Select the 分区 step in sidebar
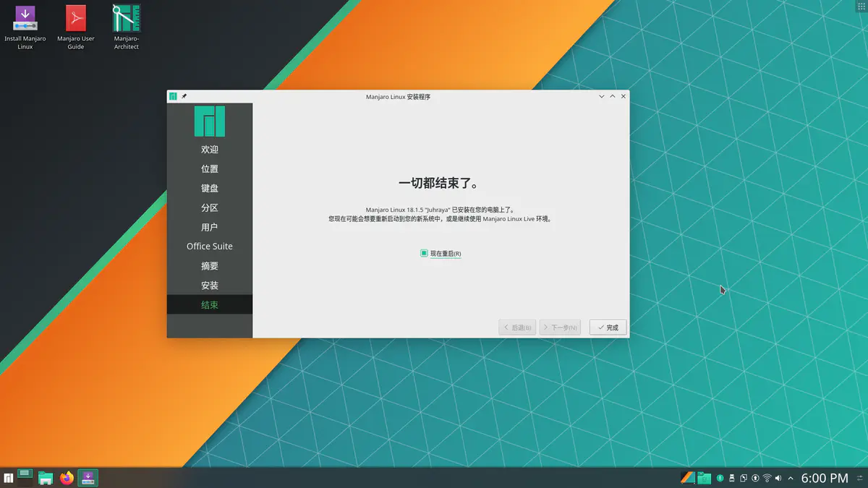The image size is (868, 488). click(x=210, y=207)
